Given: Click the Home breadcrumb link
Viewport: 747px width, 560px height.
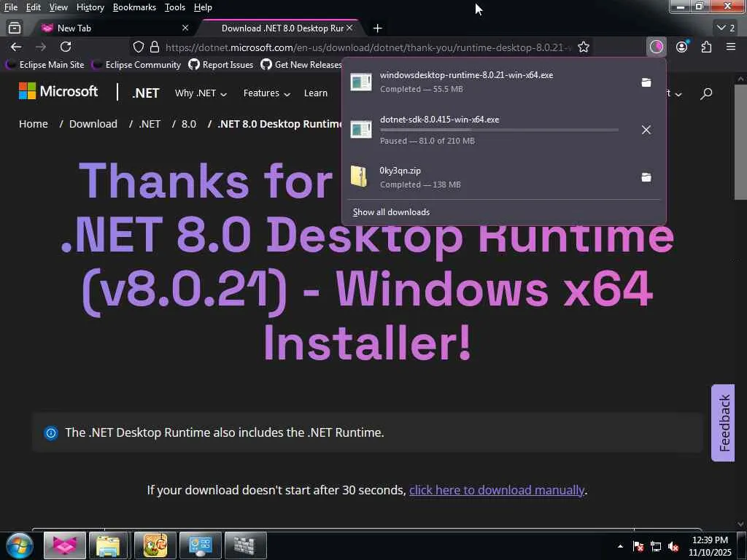Looking at the screenshot, I should click(34, 124).
